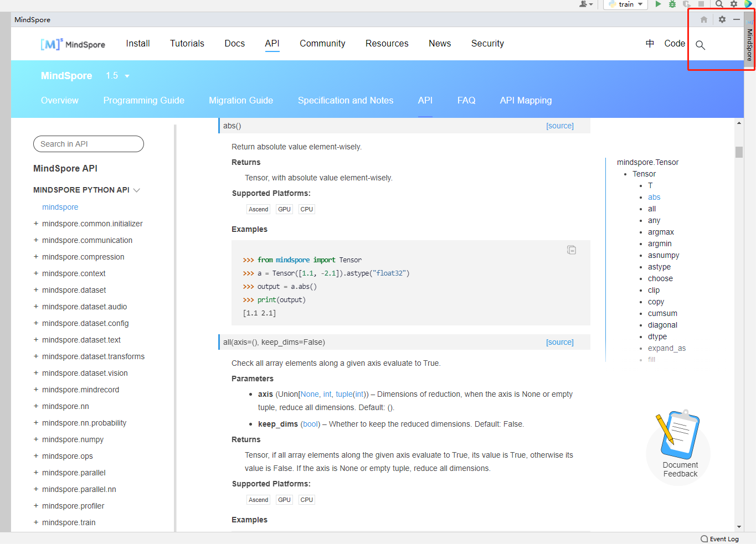Viewport: 756px width, 544px height.
Task: Open the Code link in header
Action: (675, 43)
